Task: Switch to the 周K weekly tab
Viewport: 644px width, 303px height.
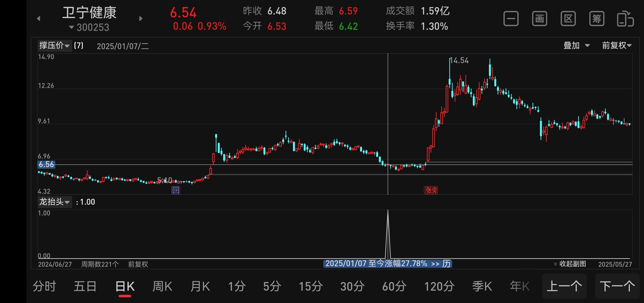Action: click(162, 286)
